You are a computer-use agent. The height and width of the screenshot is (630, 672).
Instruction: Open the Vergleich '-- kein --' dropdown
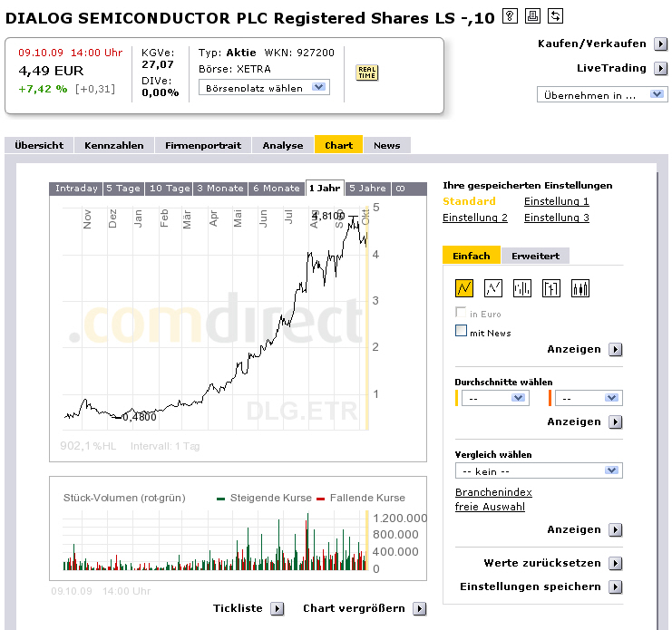(539, 470)
